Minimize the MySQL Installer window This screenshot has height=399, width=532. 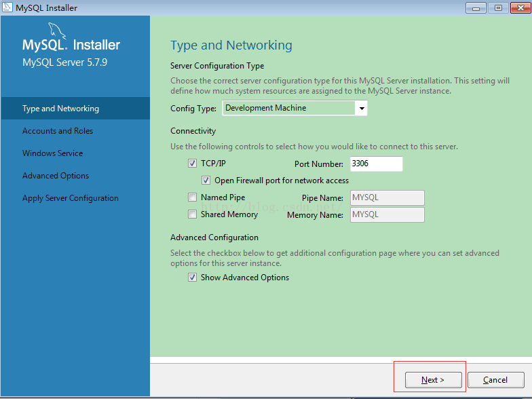[x=476, y=7]
